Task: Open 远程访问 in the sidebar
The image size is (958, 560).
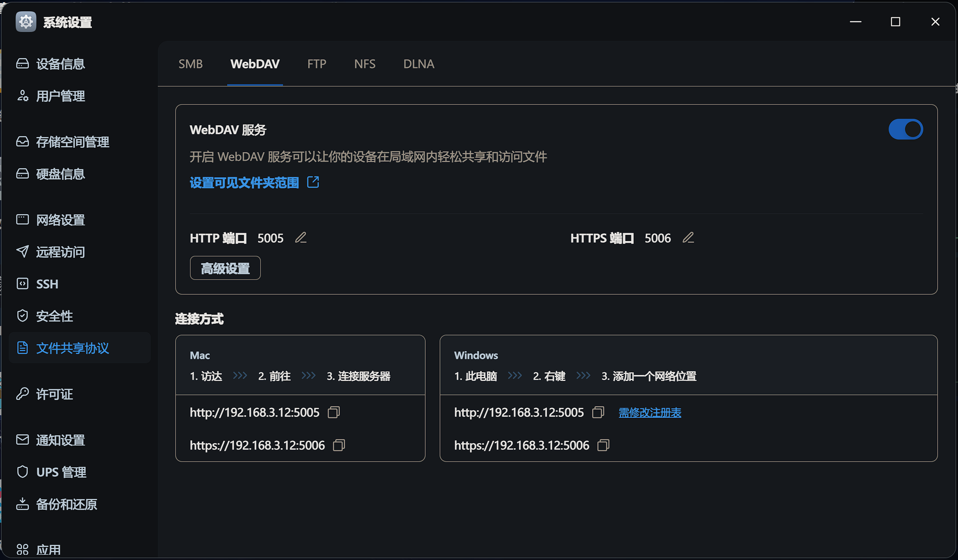Action: pyautogui.click(x=60, y=252)
